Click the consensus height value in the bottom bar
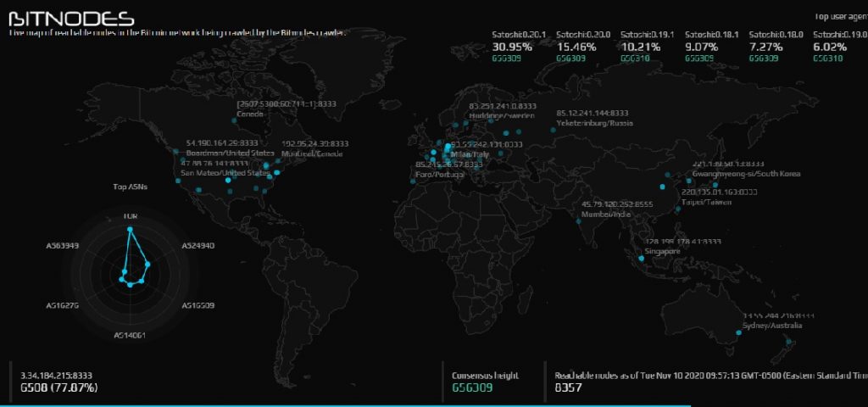 tap(472, 387)
